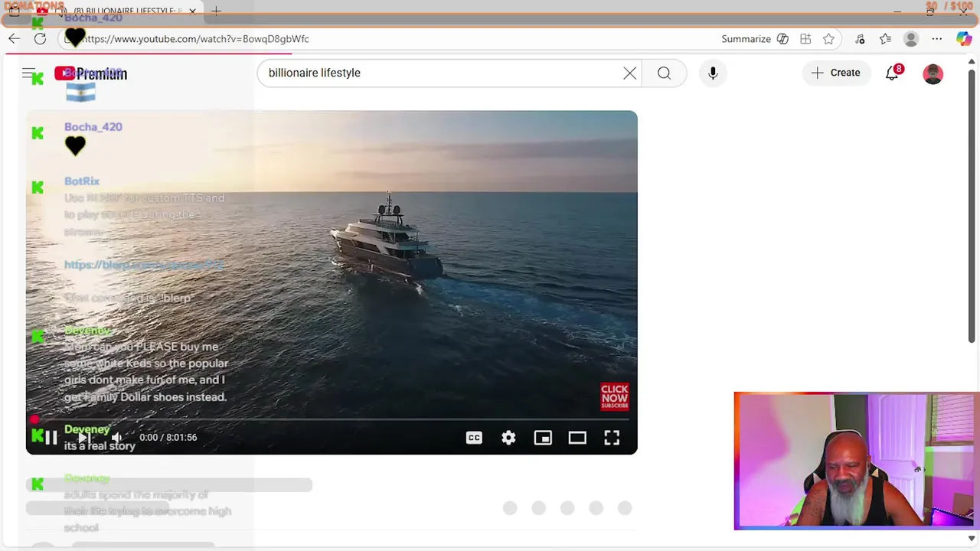Open the YouTube hamburger guide menu

point(28,73)
